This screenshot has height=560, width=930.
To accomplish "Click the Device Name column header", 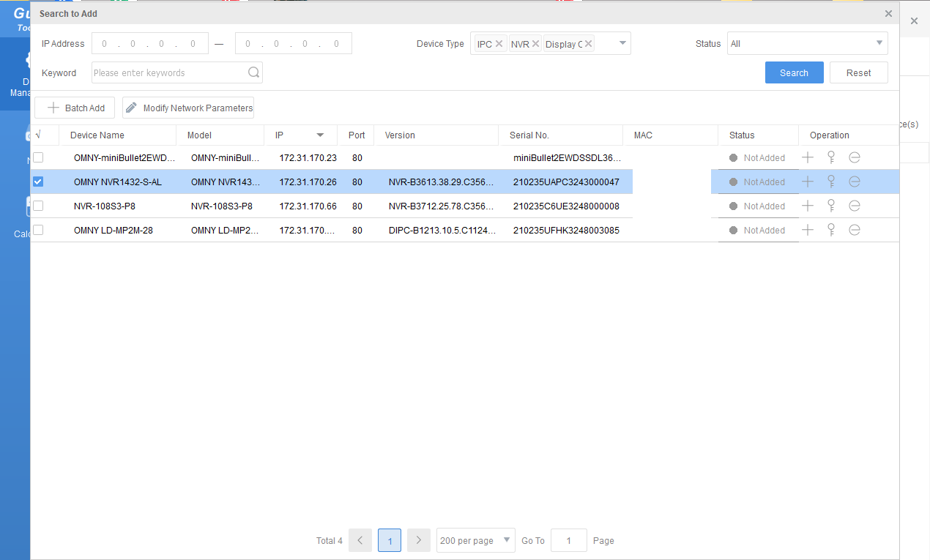I will 97,135.
